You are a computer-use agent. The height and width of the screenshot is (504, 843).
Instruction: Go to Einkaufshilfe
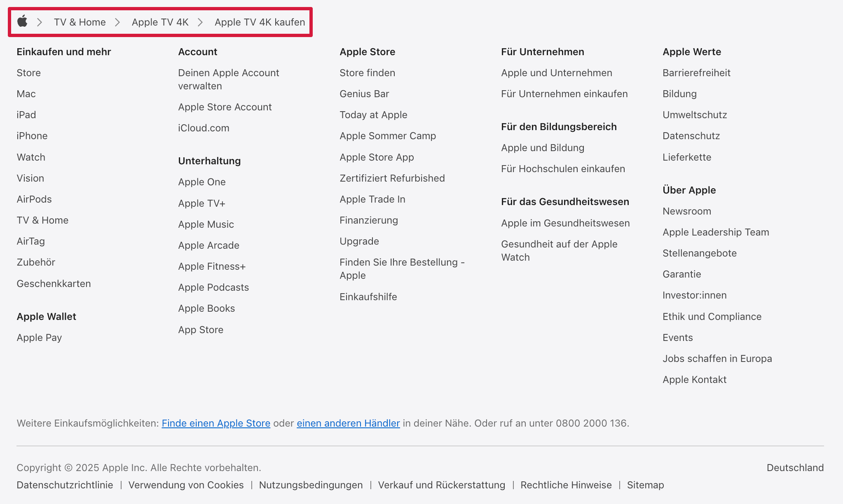[368, 297]
